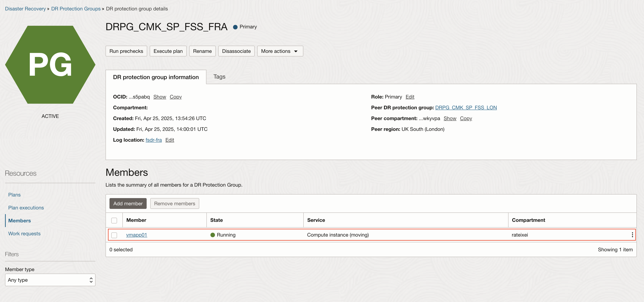Viewport: 644px width, 302px height.
Task: Open the vmapp01 member link
Action: (136, 235)
